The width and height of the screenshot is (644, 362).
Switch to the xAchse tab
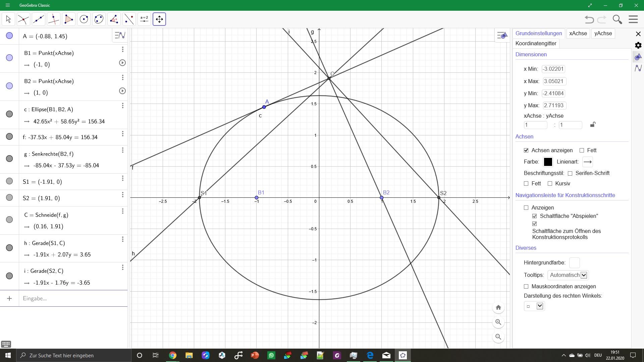tap(578, 34)
